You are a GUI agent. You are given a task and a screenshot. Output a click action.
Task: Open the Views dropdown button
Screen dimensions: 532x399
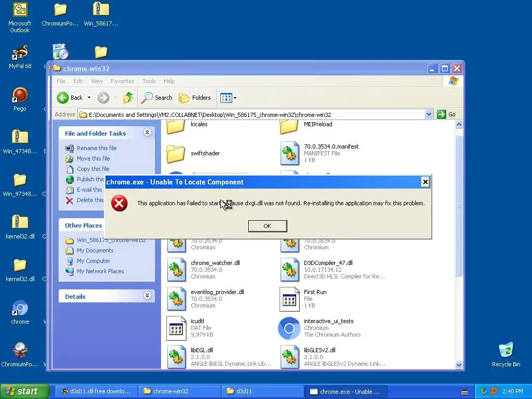(228, 98)
